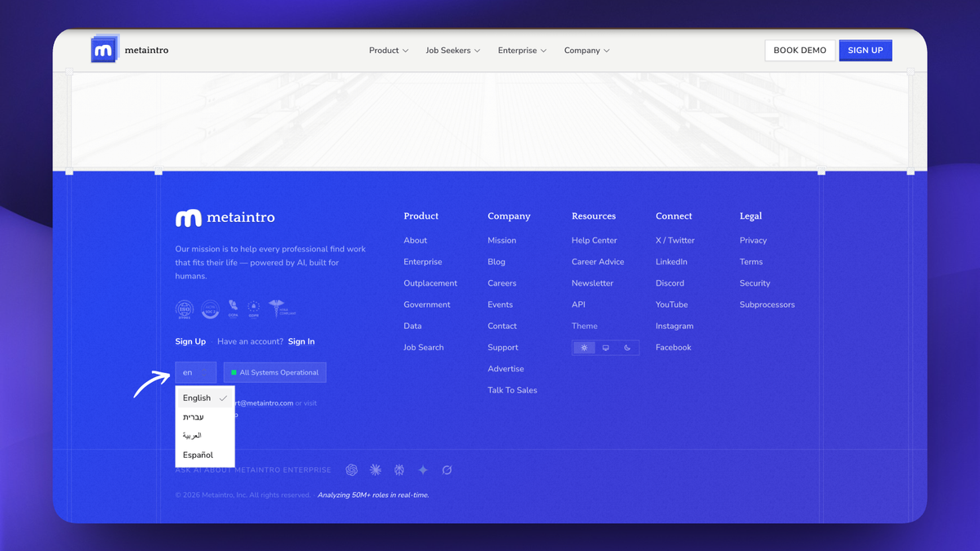Select English in the language list

(x=206, y=398)
